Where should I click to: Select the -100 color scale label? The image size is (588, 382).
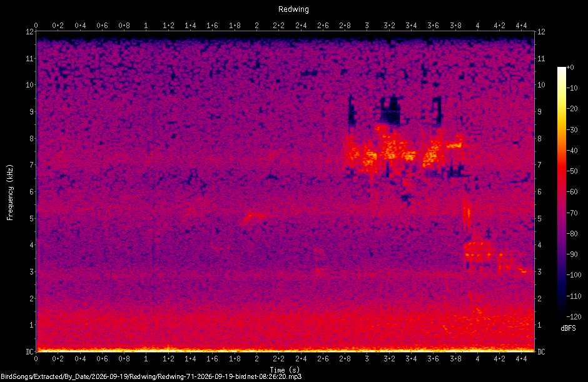pyautogui.click(x=574, y=275)
